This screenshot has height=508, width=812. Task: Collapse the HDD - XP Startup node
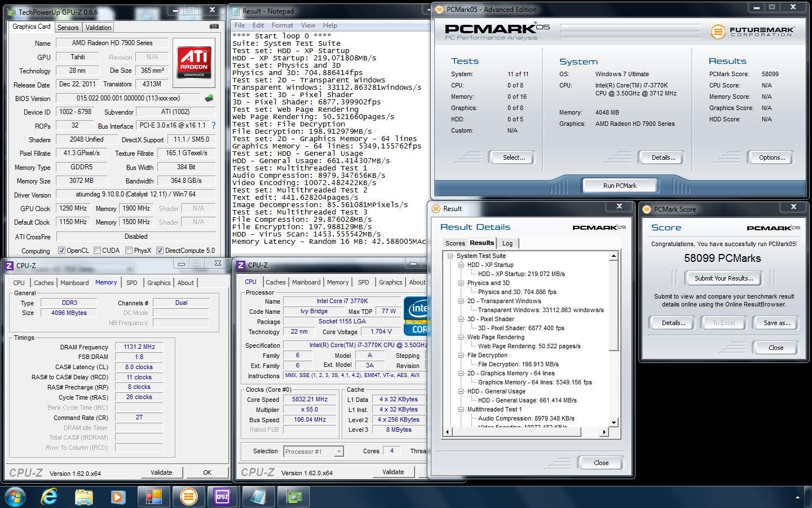[461, 265]
